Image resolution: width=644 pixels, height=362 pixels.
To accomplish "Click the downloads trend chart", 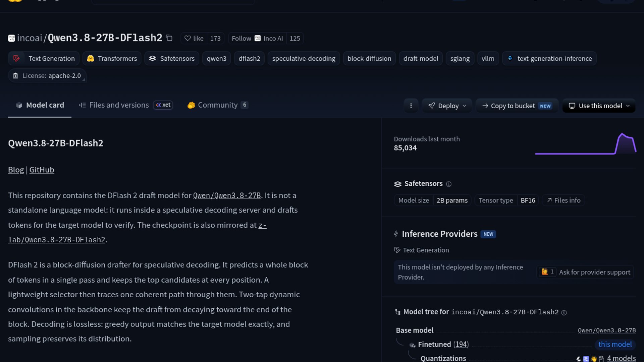I will point(586,144).
